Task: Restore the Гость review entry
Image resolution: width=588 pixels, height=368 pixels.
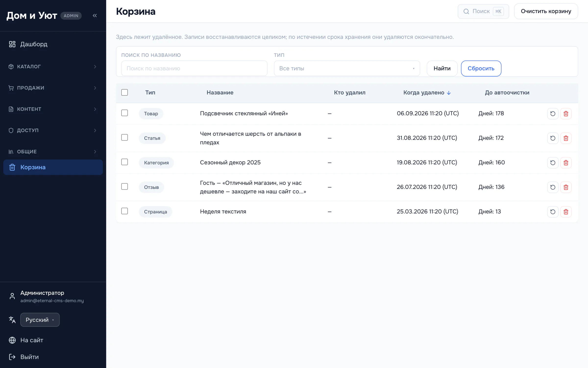Action: (553, 187)
